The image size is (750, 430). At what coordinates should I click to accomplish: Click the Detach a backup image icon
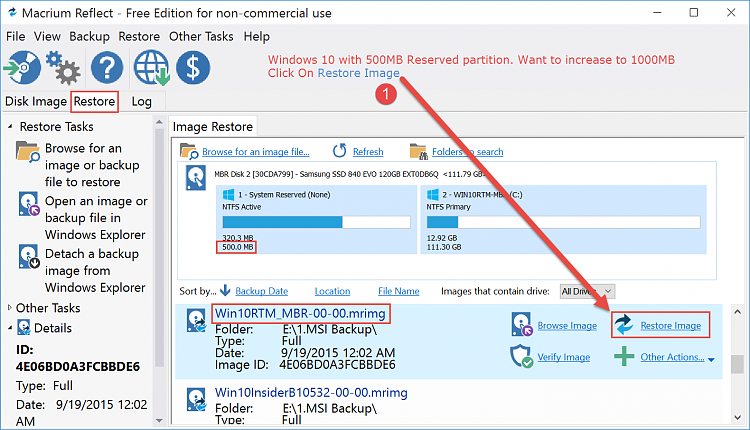[29, 257]
